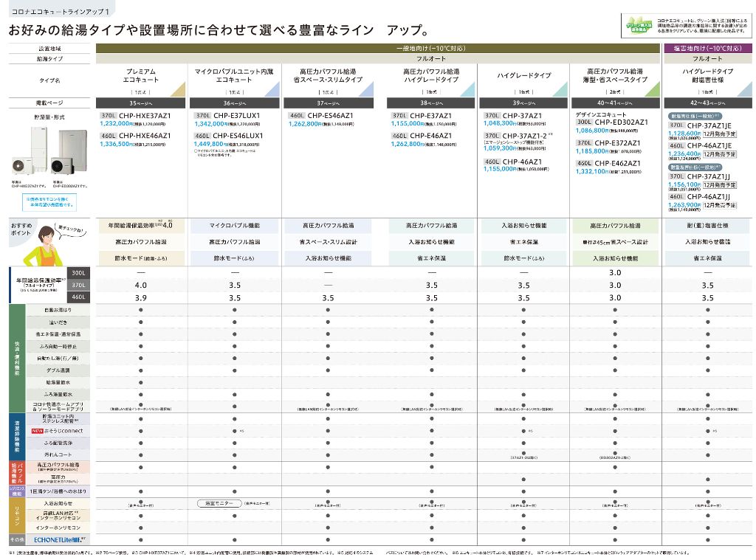Click the blue-bordered remote control price note
756x560 pixels.
[x=49, y=202]
